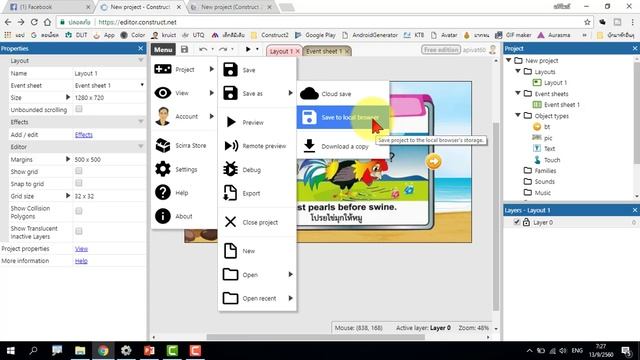Choose New project file entry
Viewport: 640px width, 360px height.
click(x=257, y=251)
